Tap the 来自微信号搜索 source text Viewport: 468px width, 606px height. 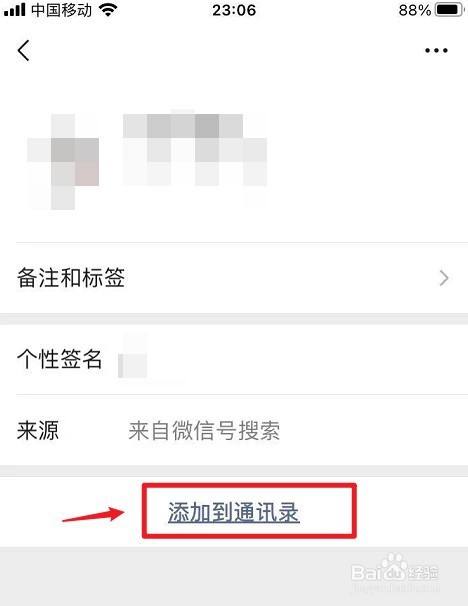tap(204, 431)
